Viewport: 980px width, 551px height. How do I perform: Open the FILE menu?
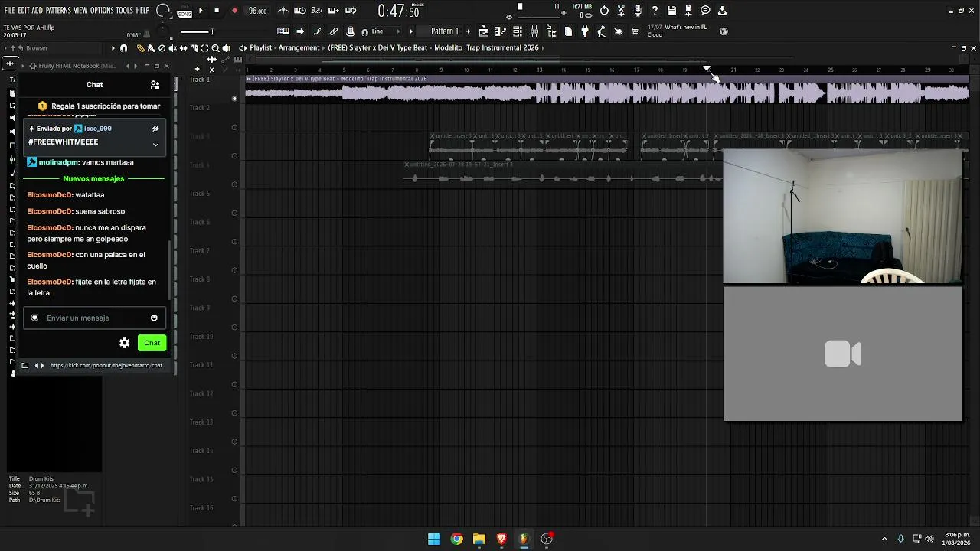pos(9,11)
